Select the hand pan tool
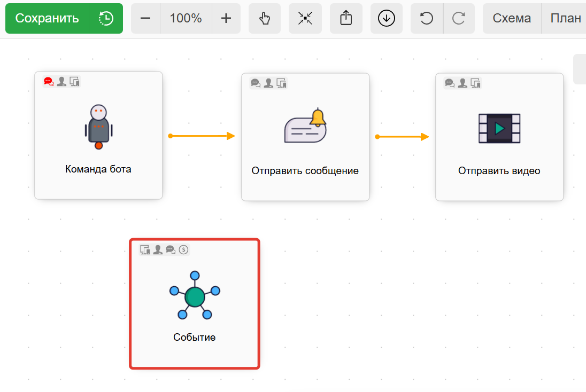 [265, 18]
